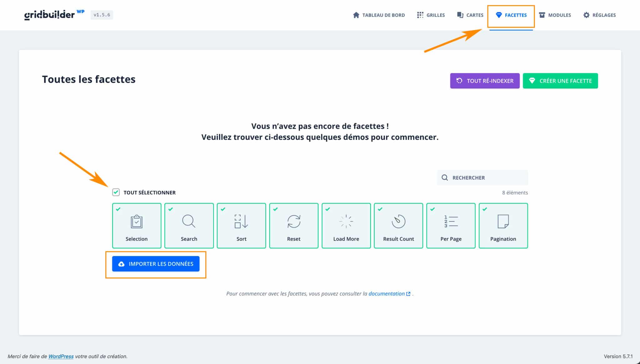Click the Créer une facette button
This screenshot has width=640, height=364.
pos(561,81)
